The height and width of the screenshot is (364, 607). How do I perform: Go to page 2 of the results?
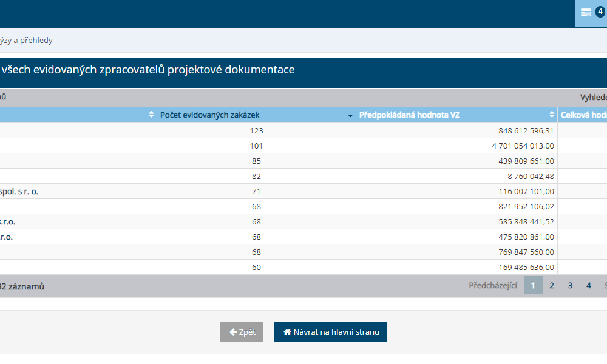point(552,285)
